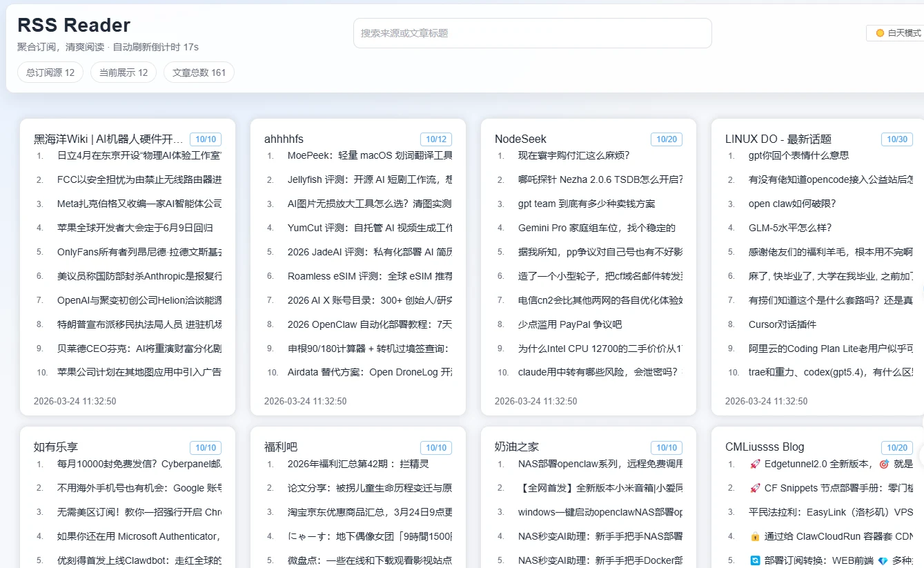This screenshot has width=924, height=568.
Task: Open article CF Snippets 节点部署手册
Action: point(831,488)
